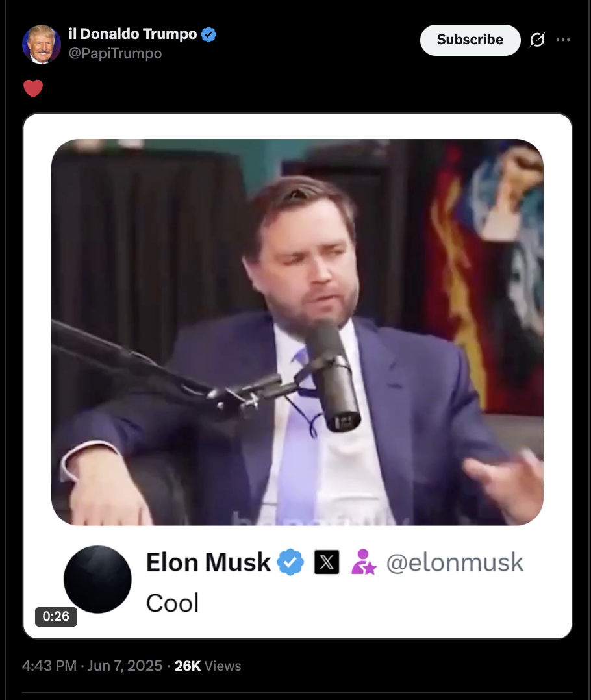This screenshot has width=591, height=700.
Task: Click the verified badge next to Elon Musk
Action: [x=290, y=562]
